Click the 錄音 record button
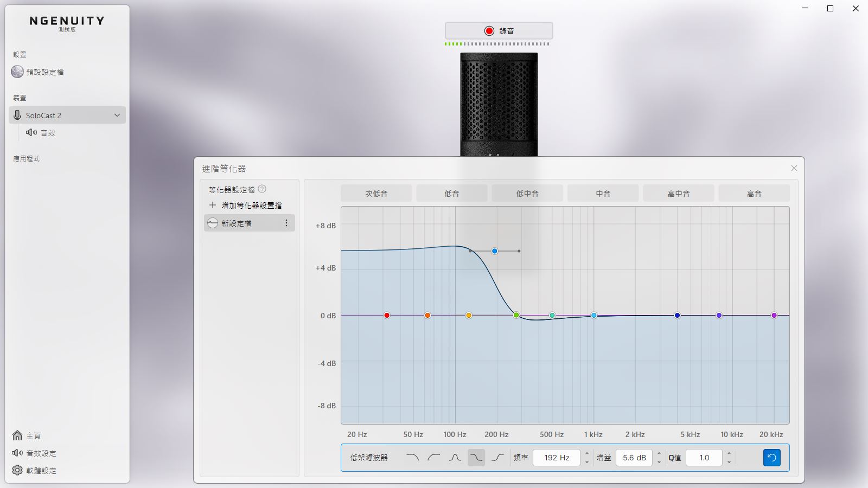This screenshot has width=868, height=488. [x=499, y=31]
